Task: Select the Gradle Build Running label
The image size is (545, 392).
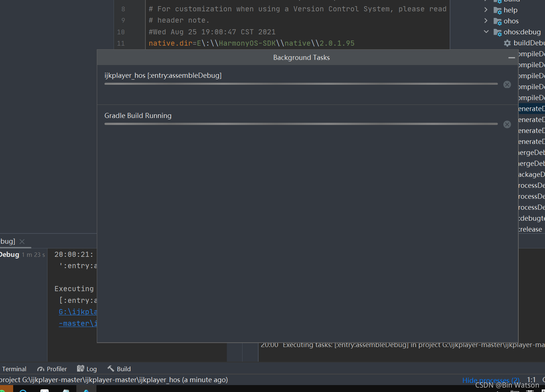Action: click(138, 115)
